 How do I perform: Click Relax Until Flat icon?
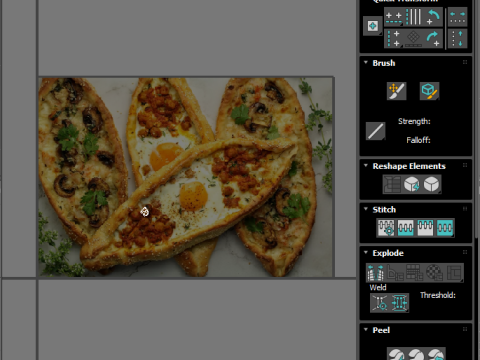(x=412, y=184)
